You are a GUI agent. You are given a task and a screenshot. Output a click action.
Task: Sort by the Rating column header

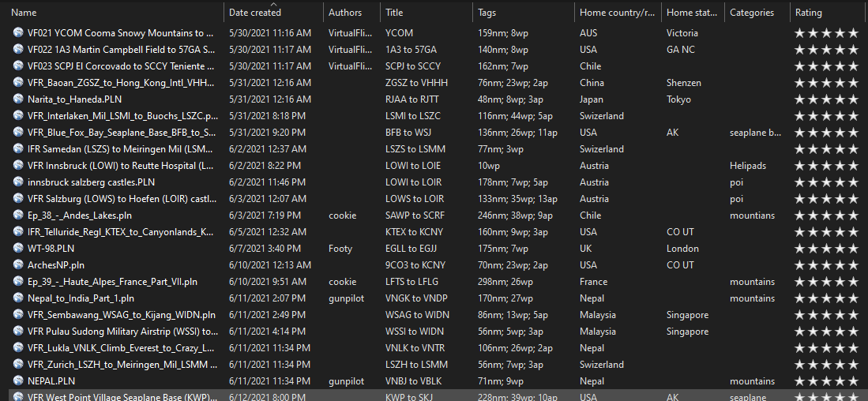click(808, 13)
